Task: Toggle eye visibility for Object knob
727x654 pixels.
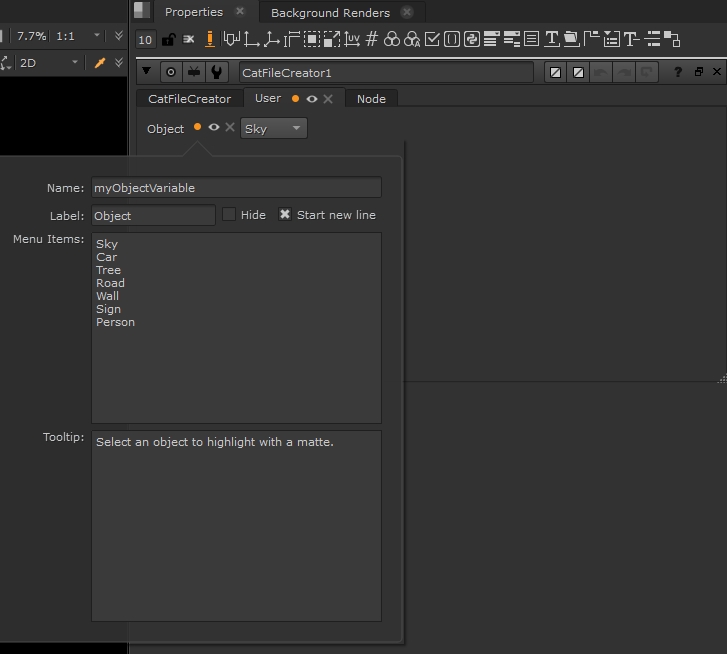Action: click(x=214, y=128)
